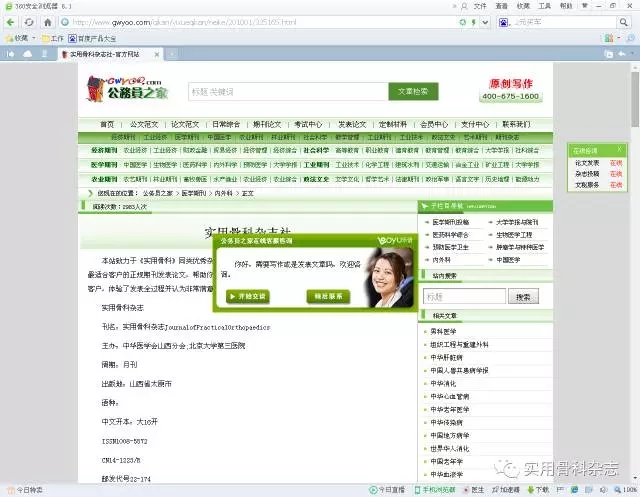The width and height of the screenshot is (640, 497).
Task: Click the magnifier search icon in browser toolbar
Action: (623, 22)
